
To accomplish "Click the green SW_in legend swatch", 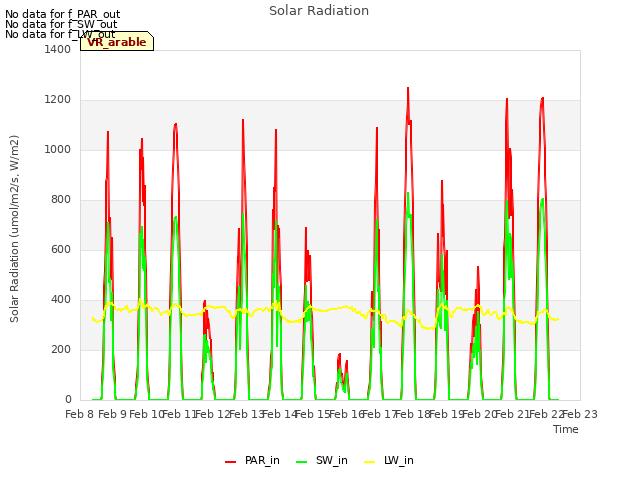I will [302, 462].
